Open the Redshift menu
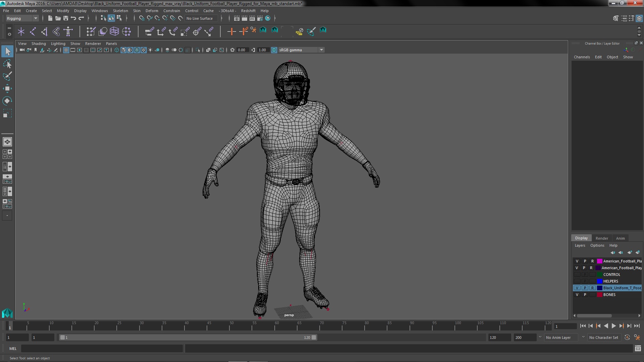The width and height of the screenshot is (644, 362). coord(248,11)
